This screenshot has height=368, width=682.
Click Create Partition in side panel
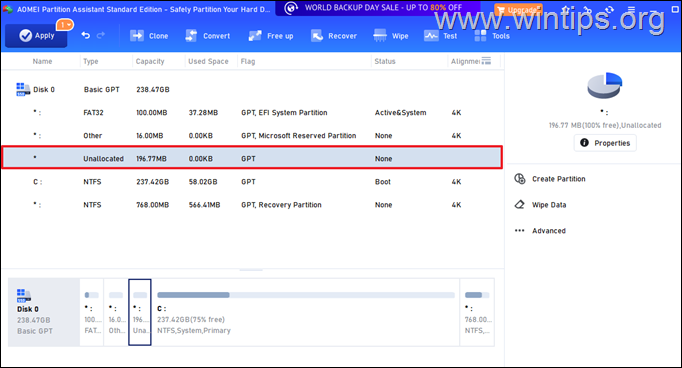click(x=550, y=179)
